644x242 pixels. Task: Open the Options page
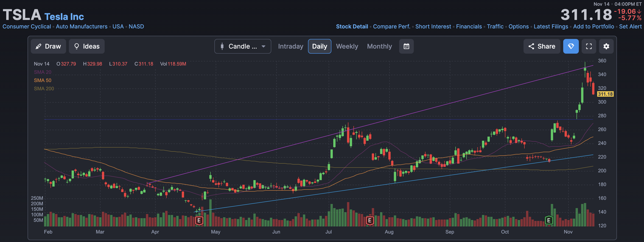tap(518, 27)
